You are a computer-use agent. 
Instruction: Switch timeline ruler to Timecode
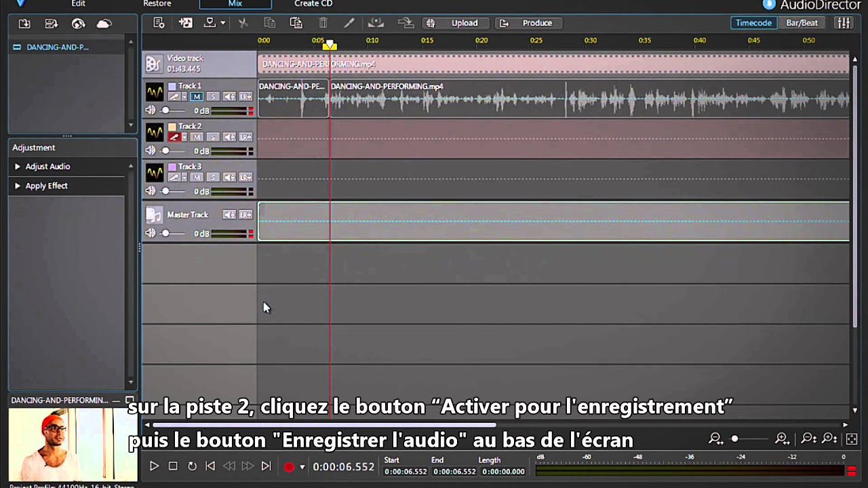753,23
